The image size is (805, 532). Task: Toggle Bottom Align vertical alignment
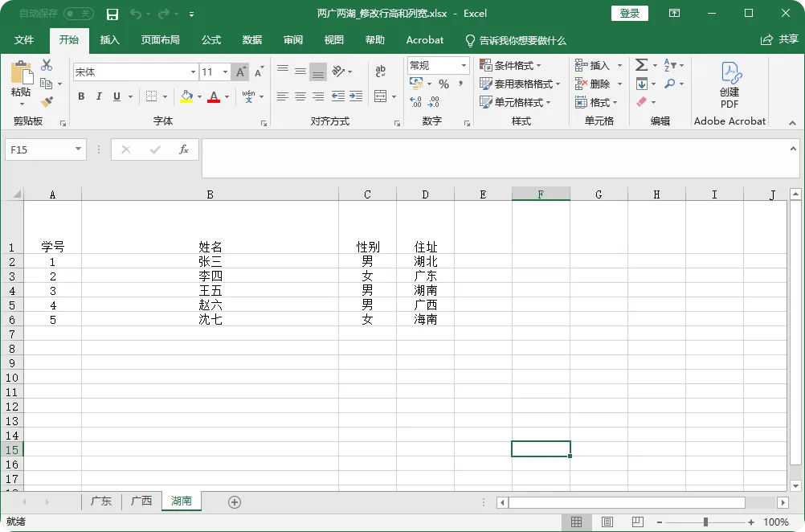point(318,72)
